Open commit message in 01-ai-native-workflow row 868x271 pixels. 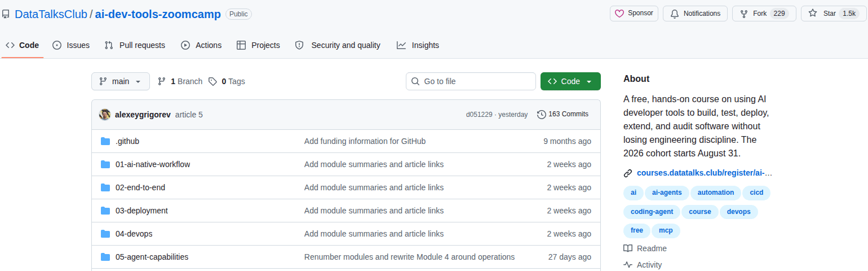[374, 164]
